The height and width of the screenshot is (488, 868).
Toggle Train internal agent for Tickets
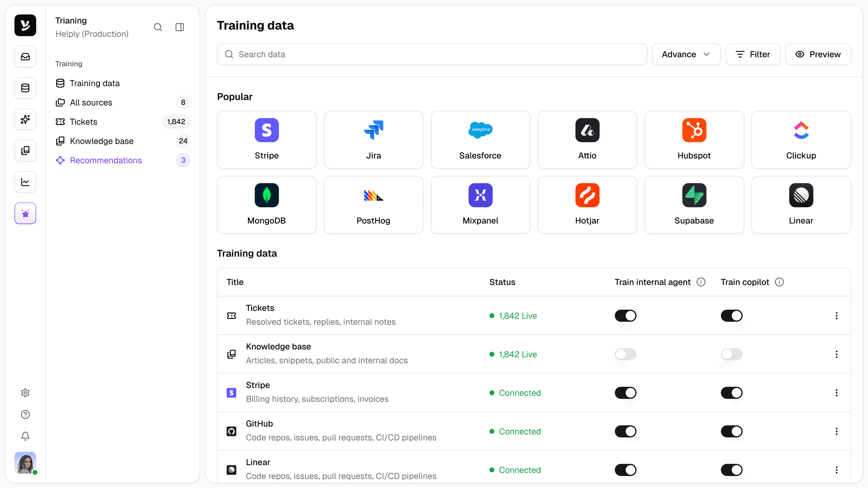point(625,316)
